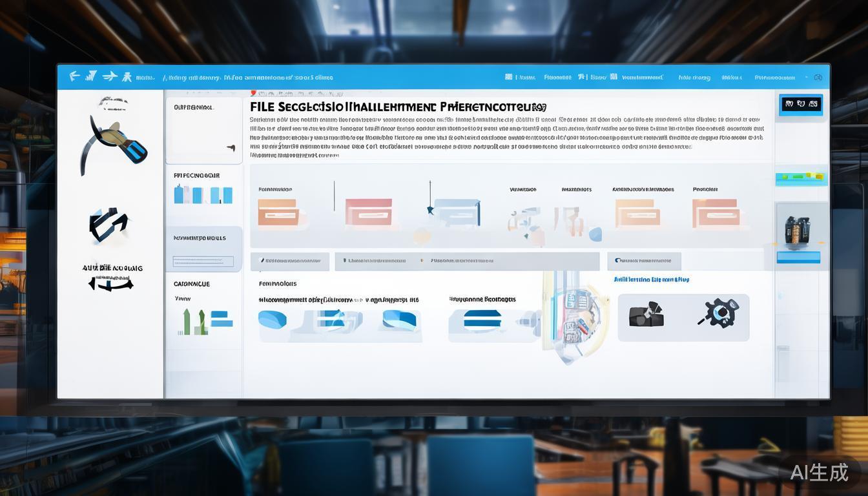Image resolution: width=868 pixels, height=496 pixels.
Task: Click the blue striped stack icon
Action: tap(482, 321)
